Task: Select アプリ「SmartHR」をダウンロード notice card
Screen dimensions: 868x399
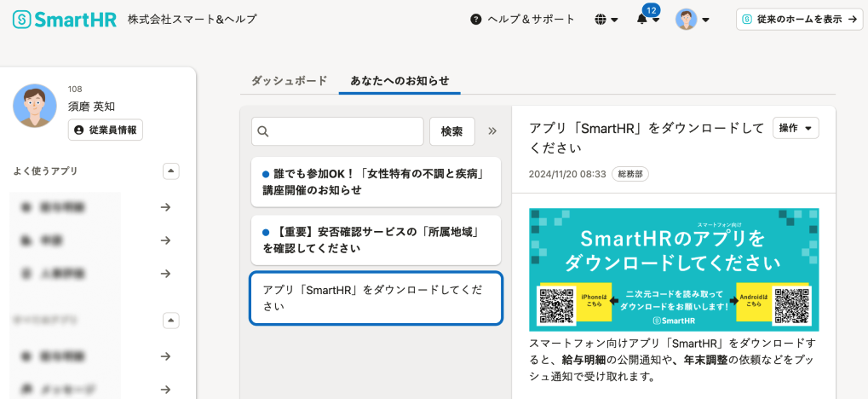Action: click(x=376, y=298)
